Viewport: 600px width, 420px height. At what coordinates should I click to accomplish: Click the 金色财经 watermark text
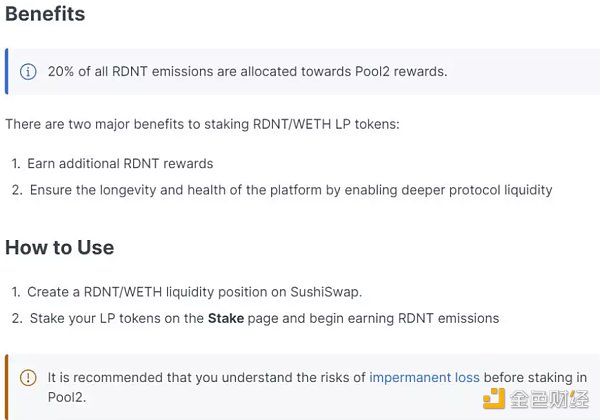(549, 398)
